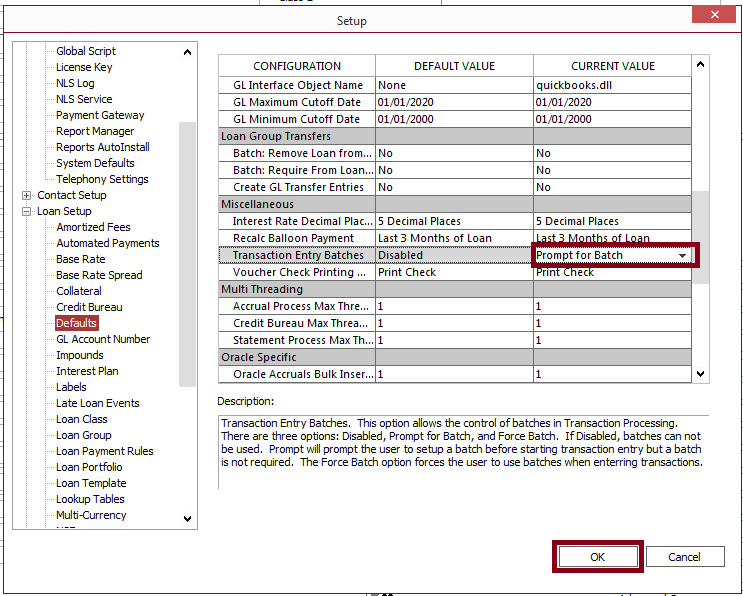The height and width of the screenshot is (596, 743).
Task: Select Loan Class in the tree
Action: (x=82, y=419)
